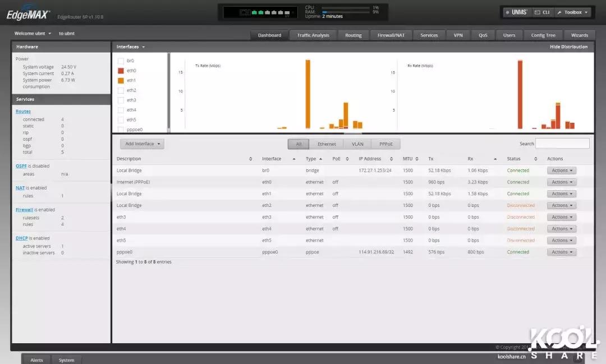Image resolution: width=606 pixels, height=364 pixels.
Task: Click the port status indicator image
Action: [x=260, y=12]
